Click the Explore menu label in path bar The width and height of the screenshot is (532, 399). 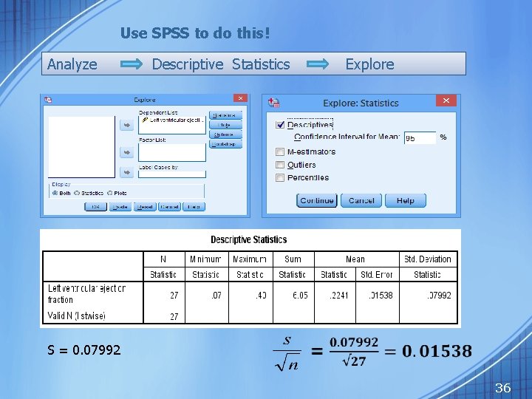coord(370,64)
